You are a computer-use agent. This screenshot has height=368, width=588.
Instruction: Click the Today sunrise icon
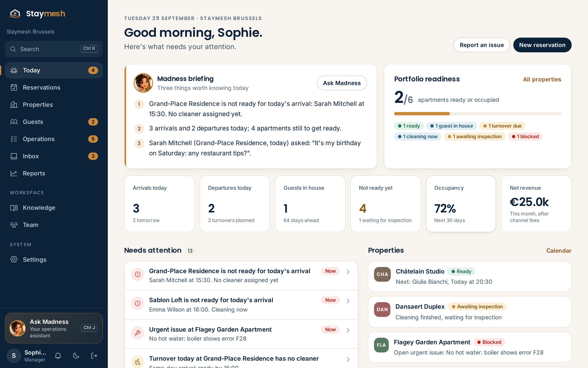(x=14, y=70)
